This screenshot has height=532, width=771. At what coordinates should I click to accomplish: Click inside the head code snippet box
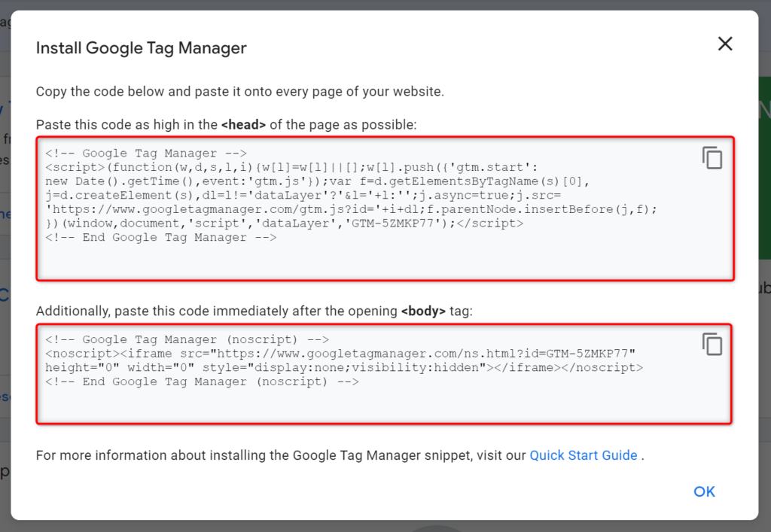[x=385, y=208]
